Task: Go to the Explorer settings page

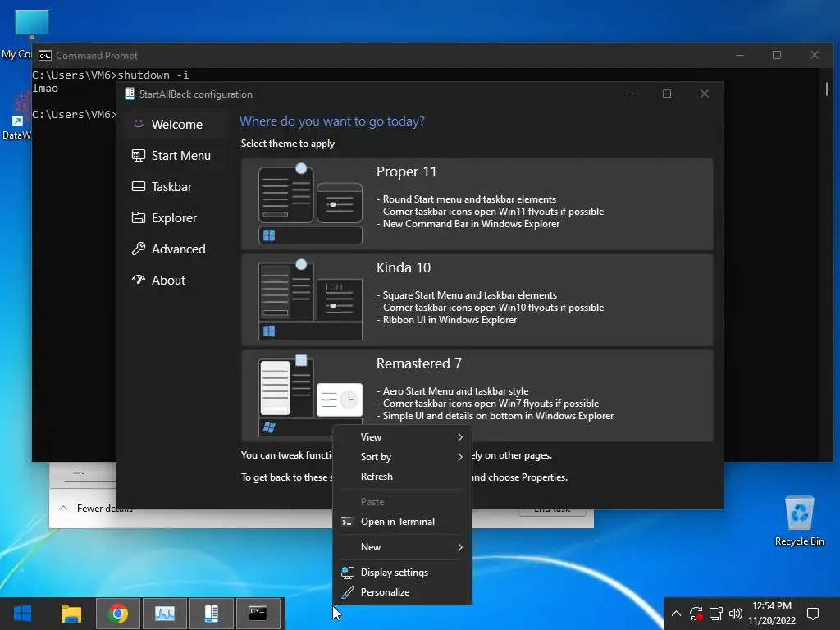Action: (x=174, y=217)
